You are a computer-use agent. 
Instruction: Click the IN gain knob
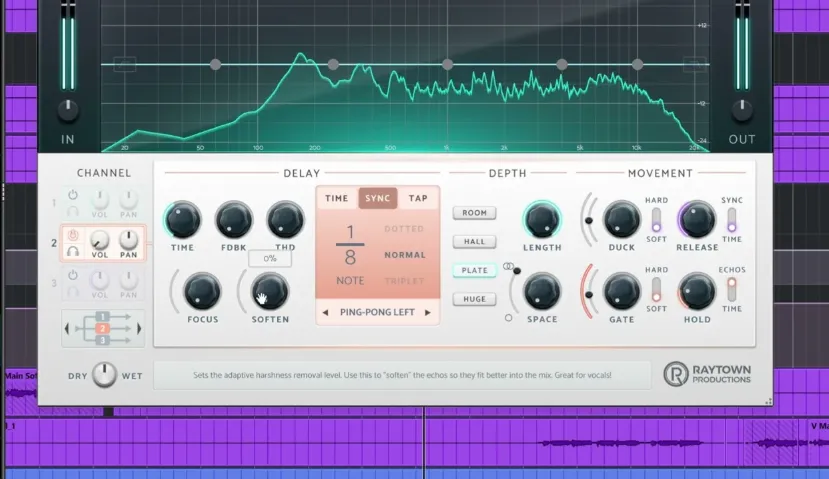68,109
